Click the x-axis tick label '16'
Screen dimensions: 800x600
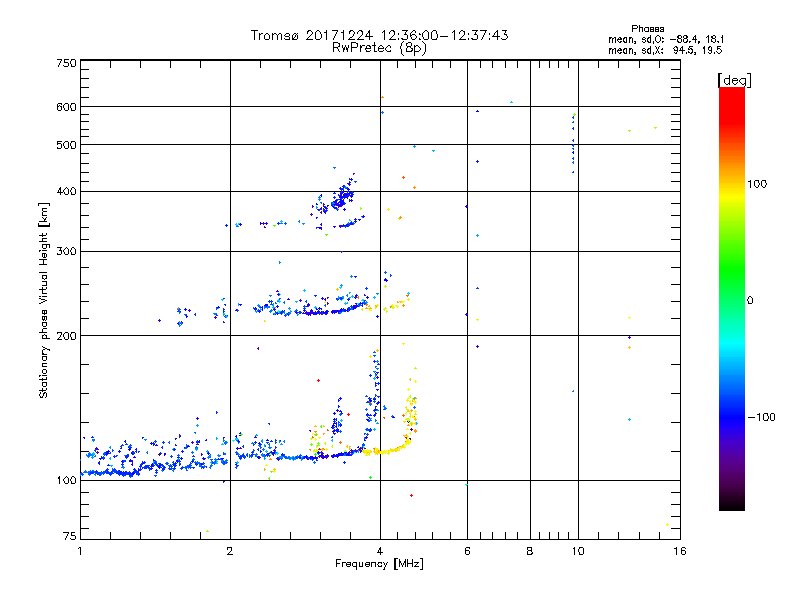[680, 551]
